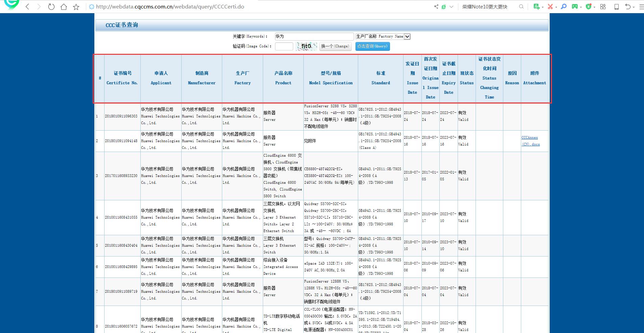Image resolution: width=644 pixels, height=333 pixels.
Task: Open the translate tool icon
Action: point(536,7)
